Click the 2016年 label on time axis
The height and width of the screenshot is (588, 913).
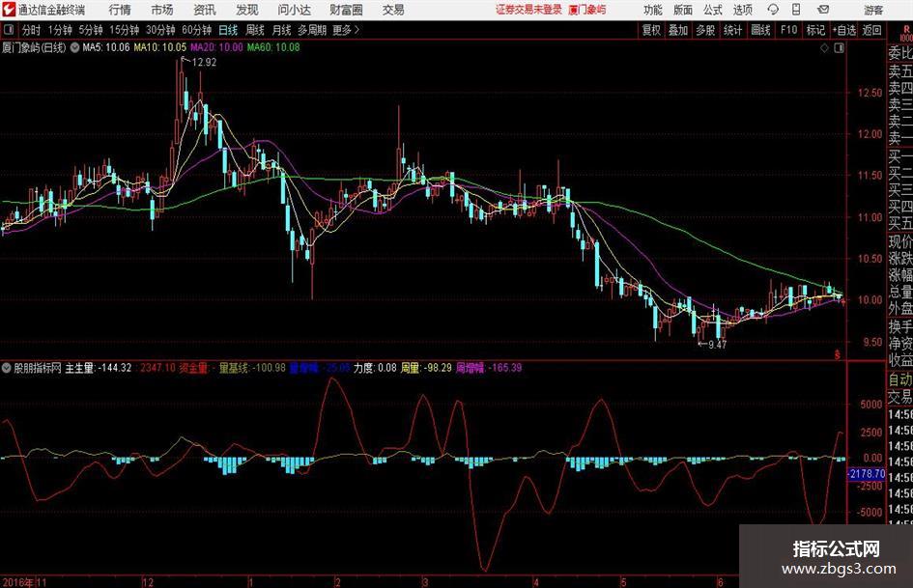click(18, 582)
